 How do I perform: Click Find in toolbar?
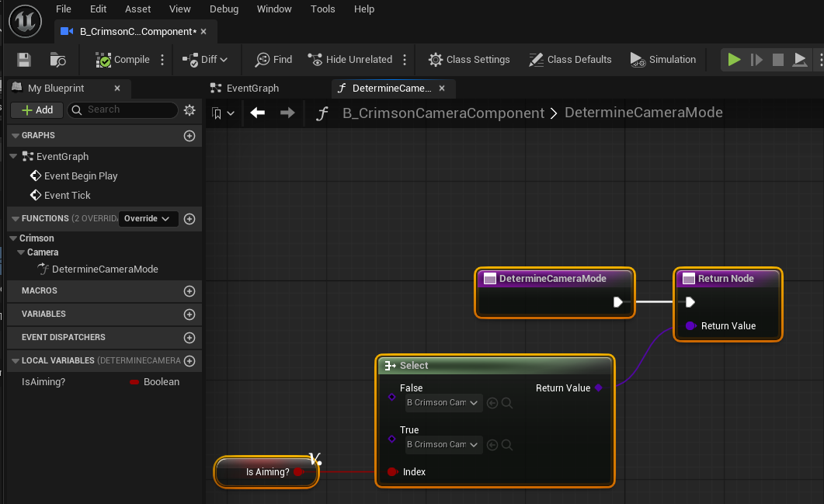[273, 60]
